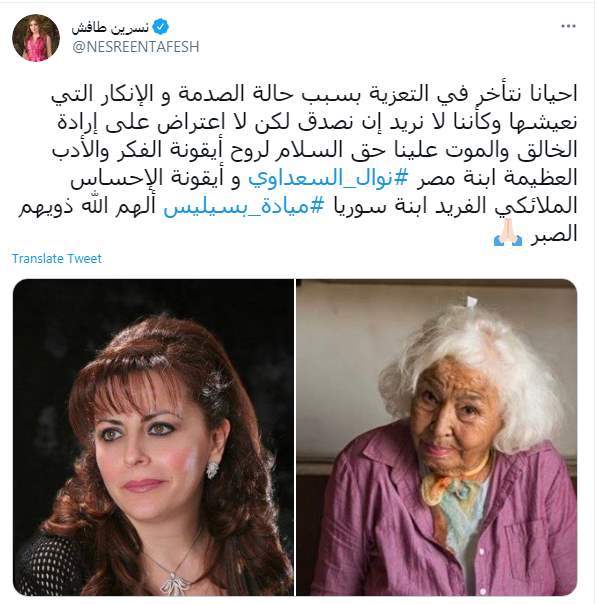597x604 pixels.
Task: Open the right photo of white-haired elderly woman
Action: click(x=437, y=437)
